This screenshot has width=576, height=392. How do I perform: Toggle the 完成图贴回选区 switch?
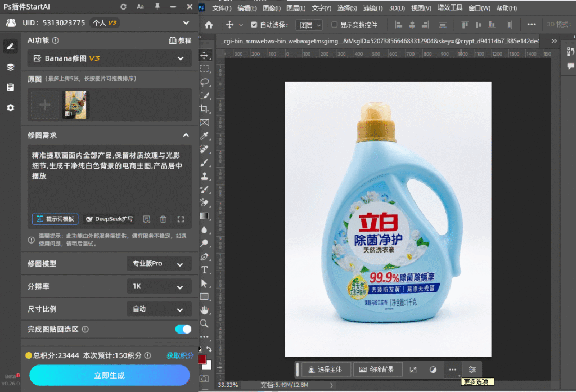tap(183, 329)
